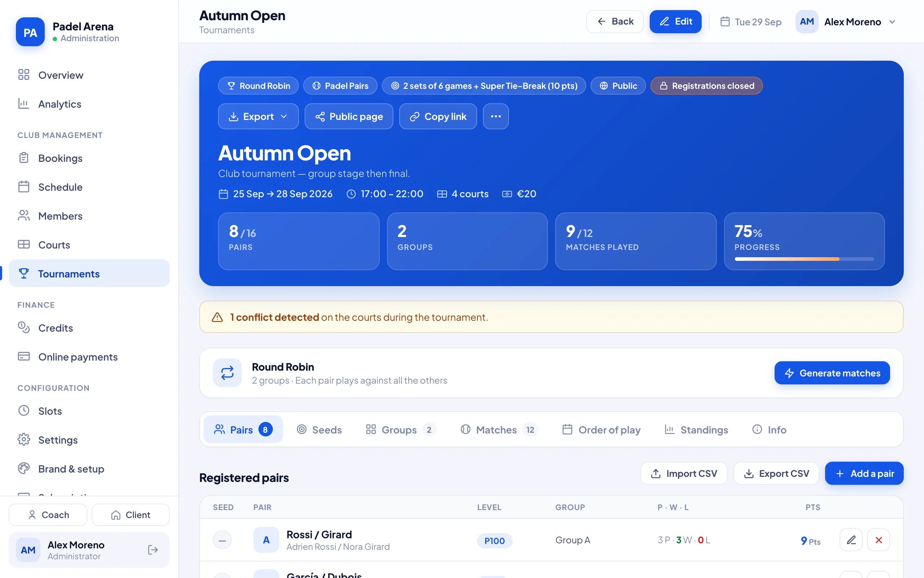The width and height of the screenshot is (924, 578).
Task: Click the Registrations closed badge
Action: (x=706, y=86)
